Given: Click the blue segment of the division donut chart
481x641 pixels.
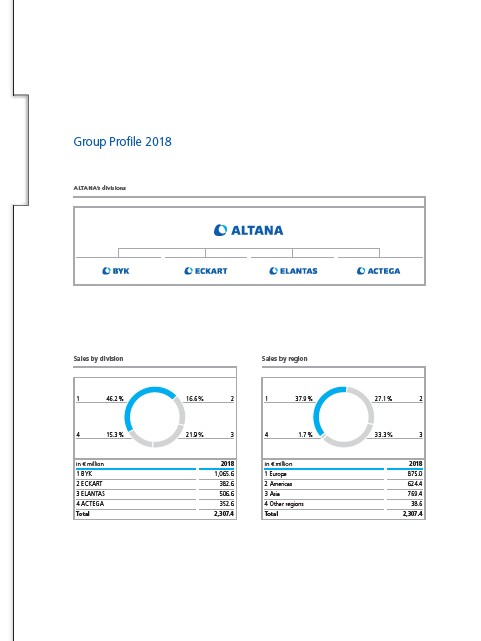Looking at the screenshot, I should click(137, 397).
